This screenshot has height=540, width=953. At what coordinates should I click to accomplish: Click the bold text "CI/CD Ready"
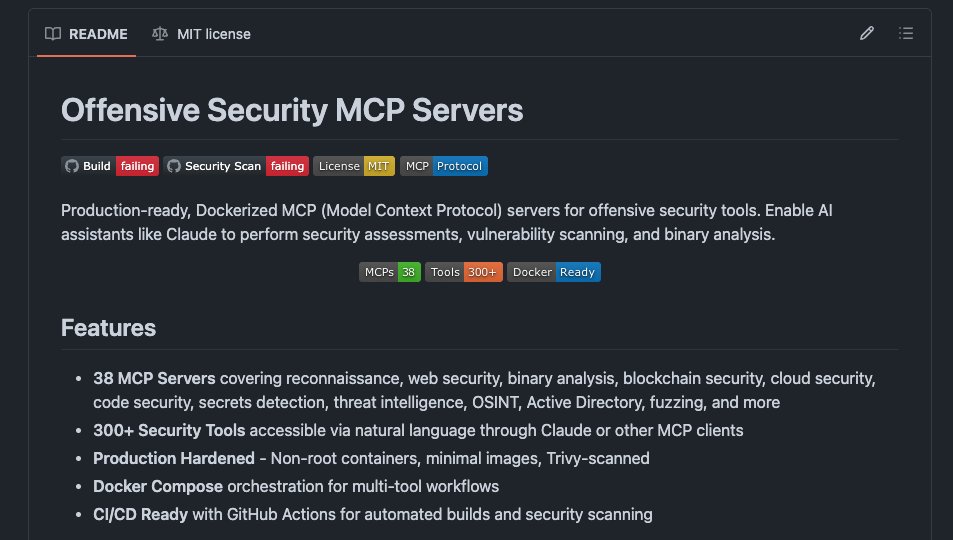tap(140, 514)
